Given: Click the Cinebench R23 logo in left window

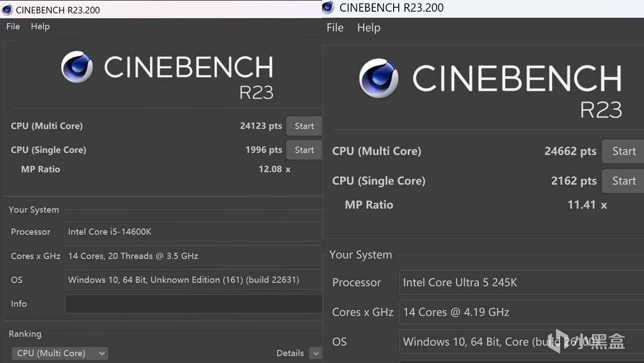Looking at the screenshot, I should click(x=167, y=75).
